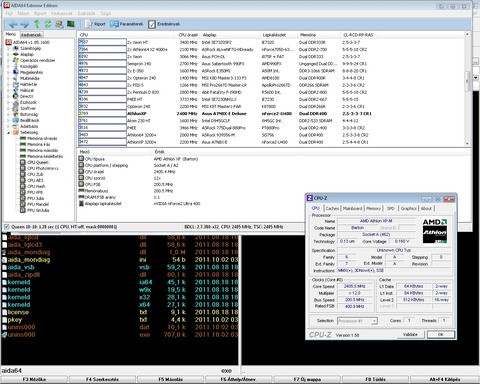Screen dimensions: 480x384
Task: Click the Alt+F4 Kilépés button
Action: click(x=445, y=379)
